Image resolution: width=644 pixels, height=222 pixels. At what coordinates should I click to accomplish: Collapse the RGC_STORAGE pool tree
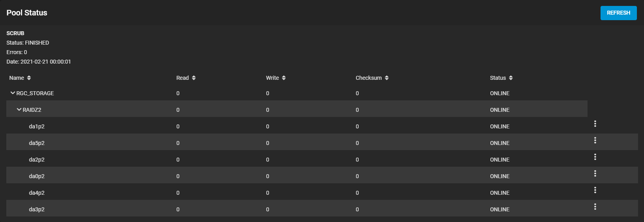pos(13,93)
